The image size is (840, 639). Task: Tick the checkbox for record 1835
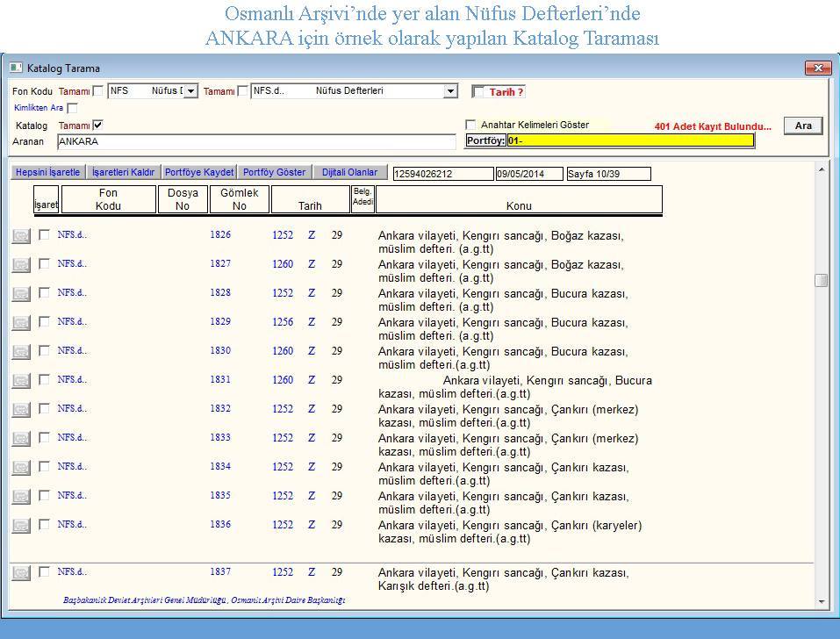click(44, 495)
